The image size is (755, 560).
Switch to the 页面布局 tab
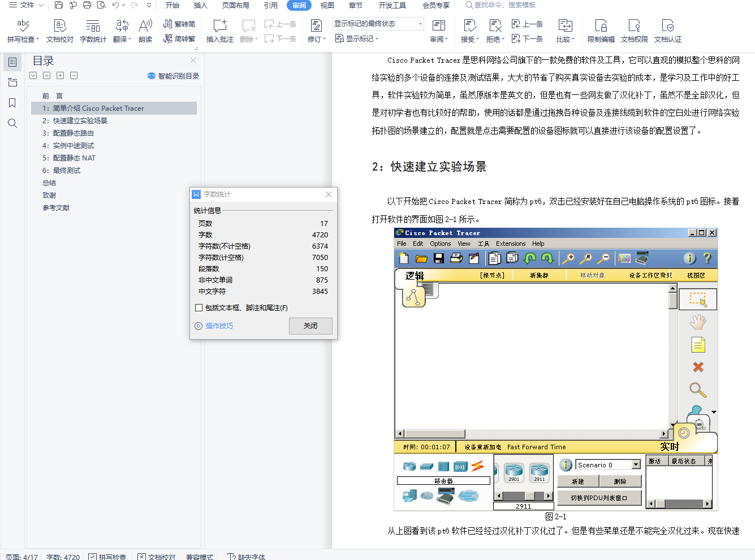[x=236, y=5]
